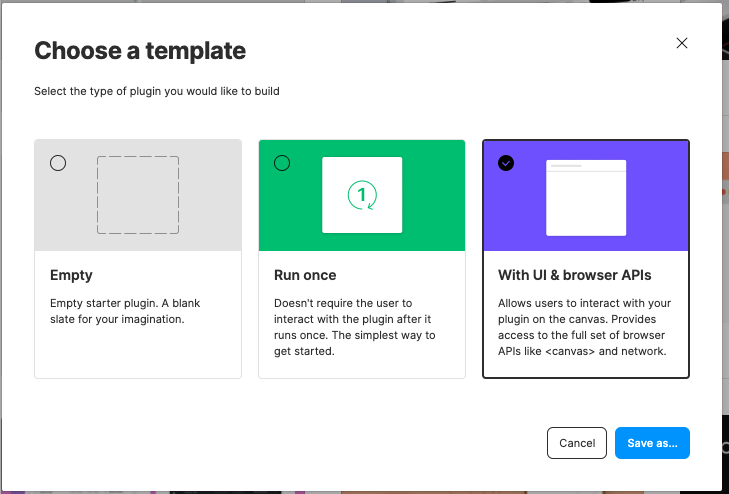Click the Run once description text
The image size is (729, 494).
[x=354, y=327]
